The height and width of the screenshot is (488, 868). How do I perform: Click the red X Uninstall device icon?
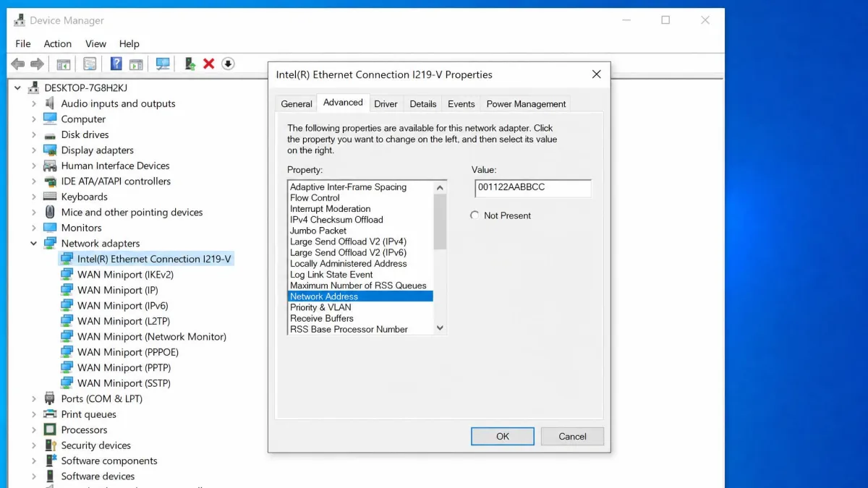coord(208,64)
